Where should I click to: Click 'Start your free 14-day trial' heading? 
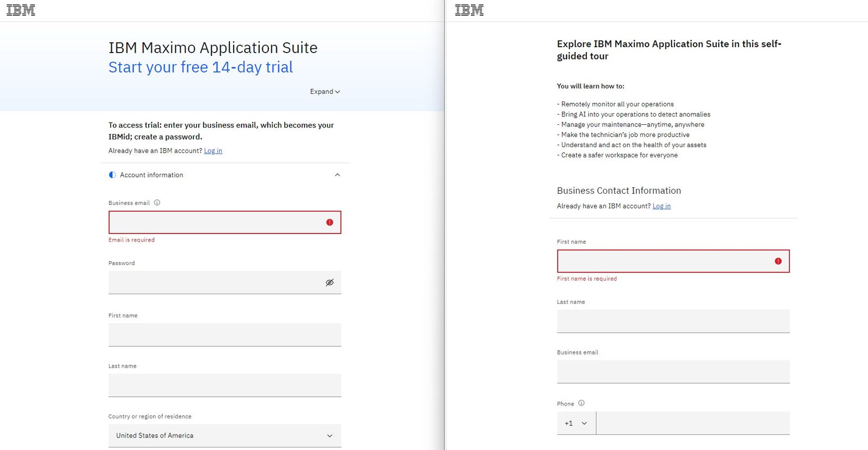200,67
